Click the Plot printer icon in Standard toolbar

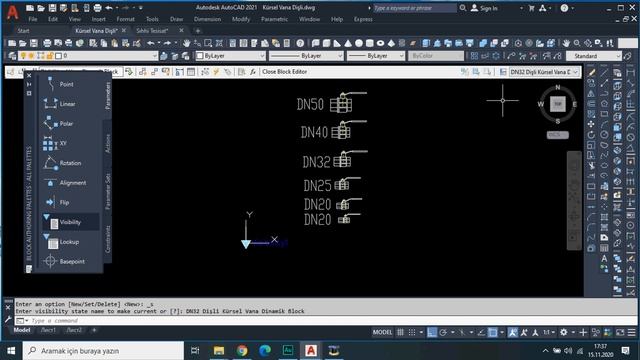(47, 43)
